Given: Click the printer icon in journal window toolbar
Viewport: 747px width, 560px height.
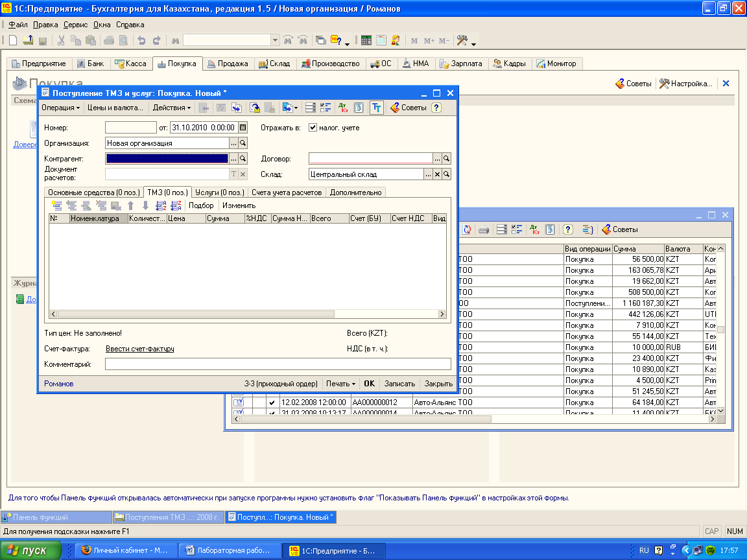Looking at the screenshot, I should (484, 230).
